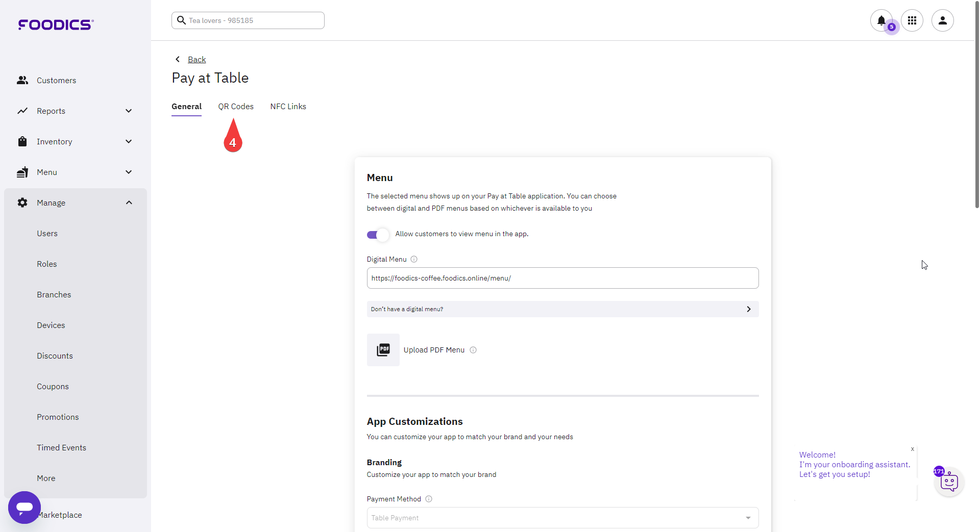Image resolution: width=980 pixels, height=532 pixels.
Task: Open the onboarding assistant robot
Action: point(949,482)
